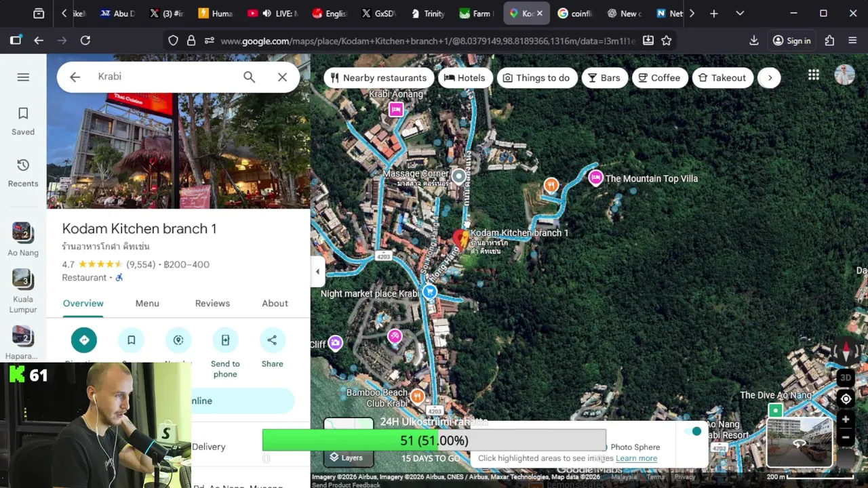
Task: Show more category chips chevron
Action: click(770, 78)
